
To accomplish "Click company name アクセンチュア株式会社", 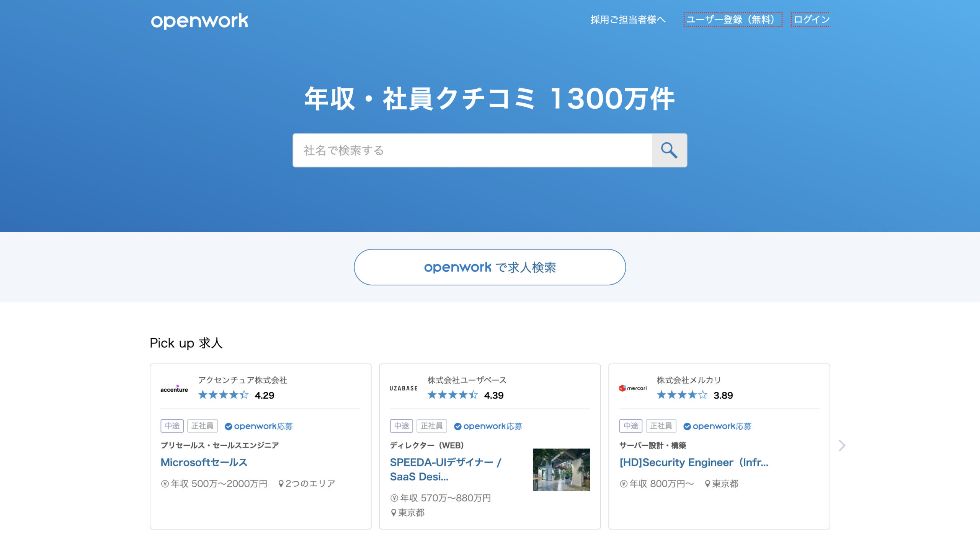I will point(243,380).
